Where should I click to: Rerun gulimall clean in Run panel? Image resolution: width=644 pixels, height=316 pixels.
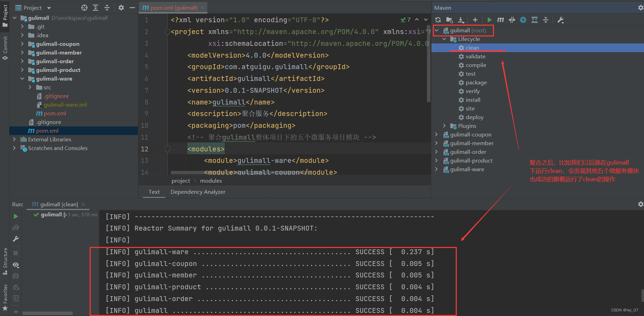point(16,216)
